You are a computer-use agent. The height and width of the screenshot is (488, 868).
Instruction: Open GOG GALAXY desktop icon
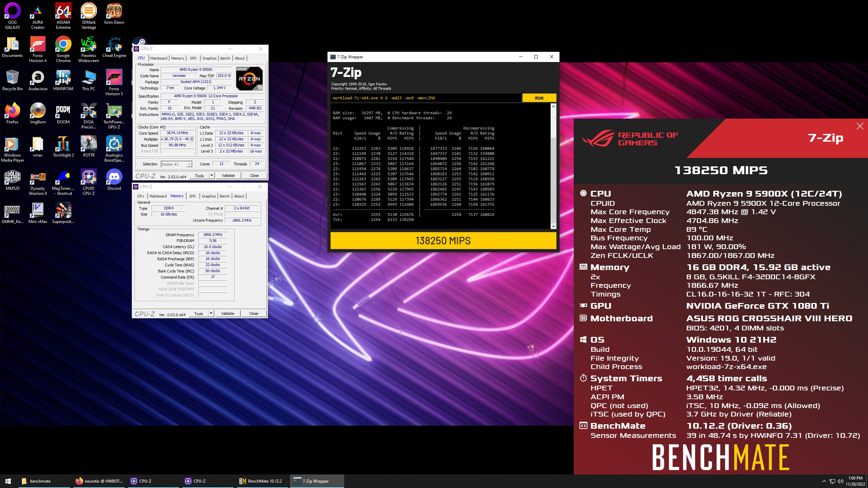[x=13, y=16]
